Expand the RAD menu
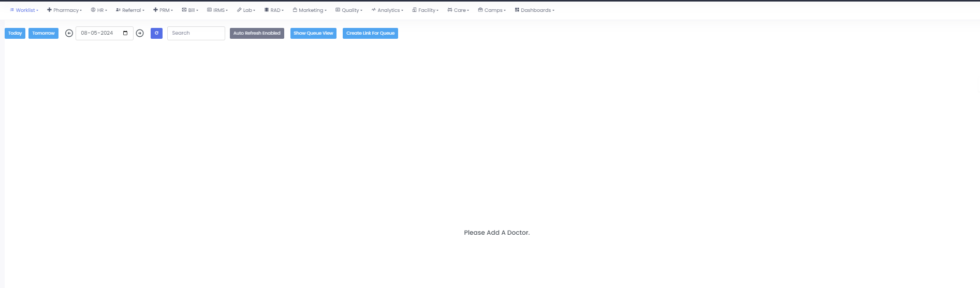The height and width of the screenshot is (288, 980). point(274,10)
